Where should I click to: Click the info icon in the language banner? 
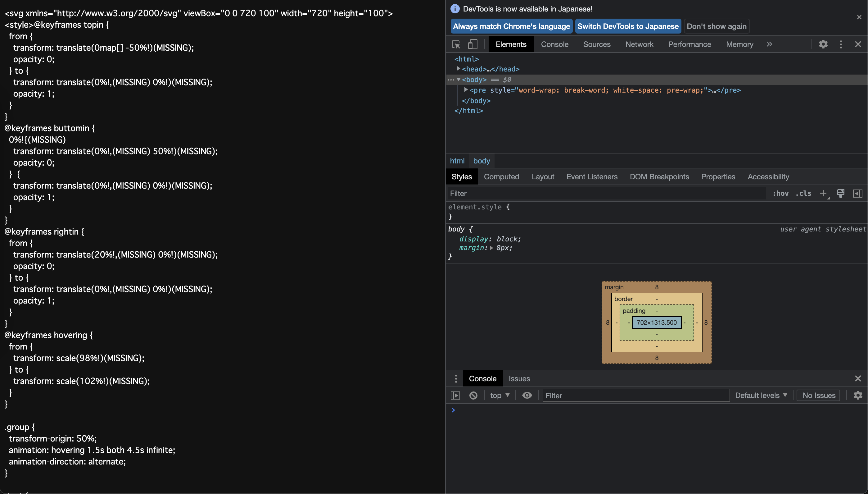[x=455, y=9]
